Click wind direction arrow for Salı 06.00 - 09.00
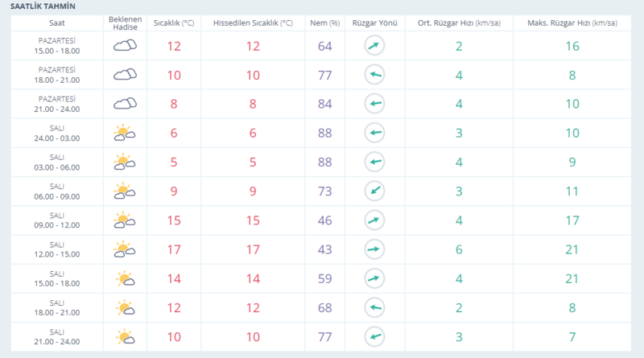644x358 pixels. [374, 191]
